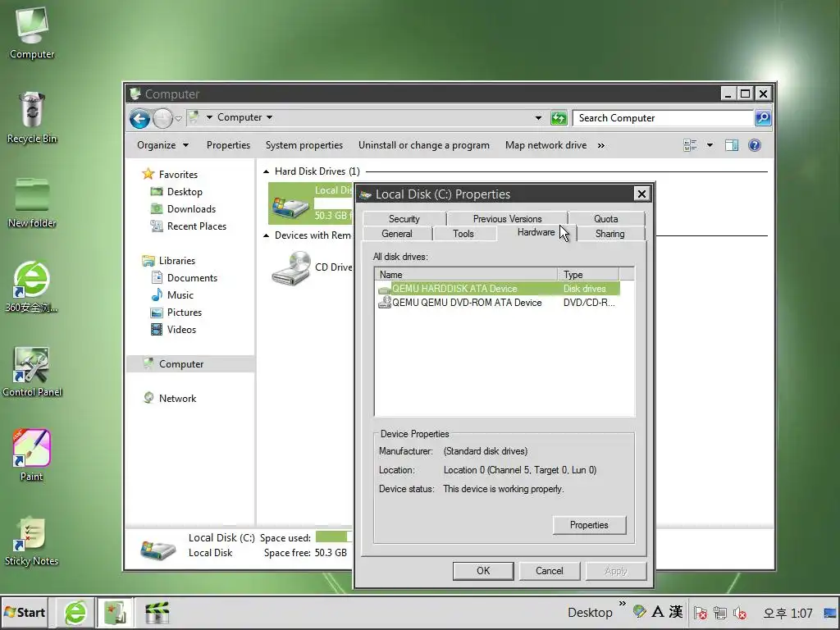Sort by the Name column header
This screenshot has height=630, width=840.
click(x=466, y=274)
